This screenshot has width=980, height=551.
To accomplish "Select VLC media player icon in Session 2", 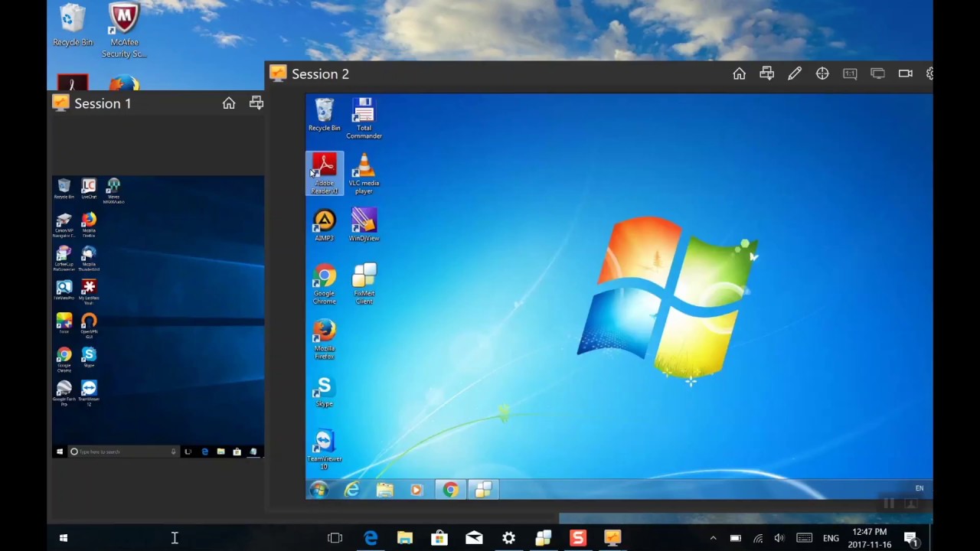I will (x=364, y=173).
